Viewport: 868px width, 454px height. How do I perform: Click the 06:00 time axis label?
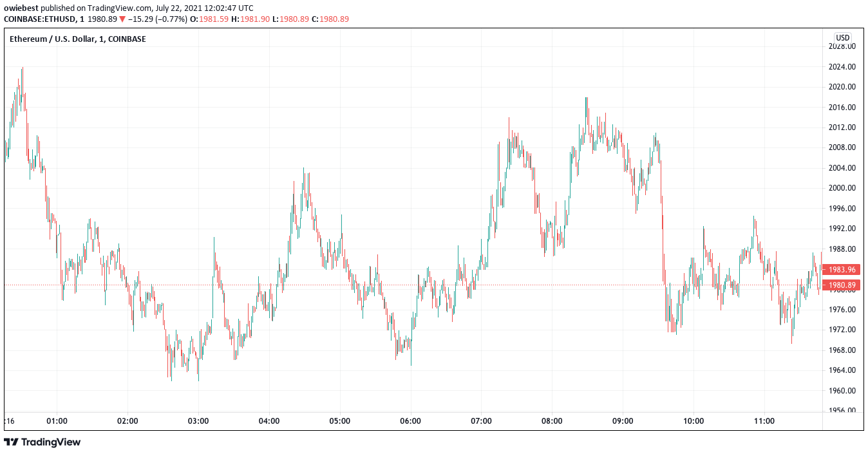point(411,422)
